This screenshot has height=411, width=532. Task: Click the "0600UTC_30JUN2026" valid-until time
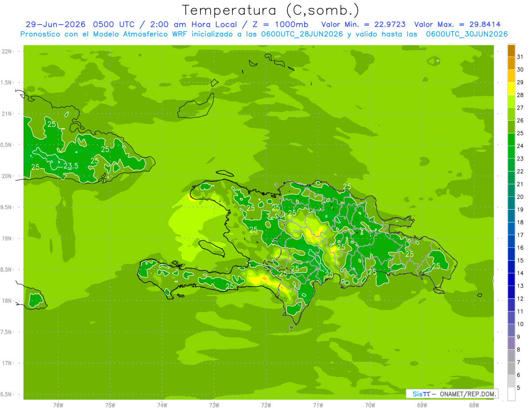point(467,34)
